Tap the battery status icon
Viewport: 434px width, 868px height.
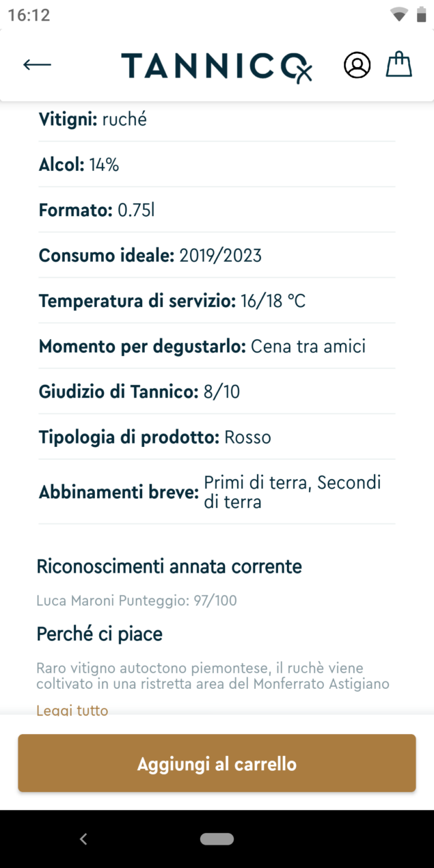click(x=420, y=14)
